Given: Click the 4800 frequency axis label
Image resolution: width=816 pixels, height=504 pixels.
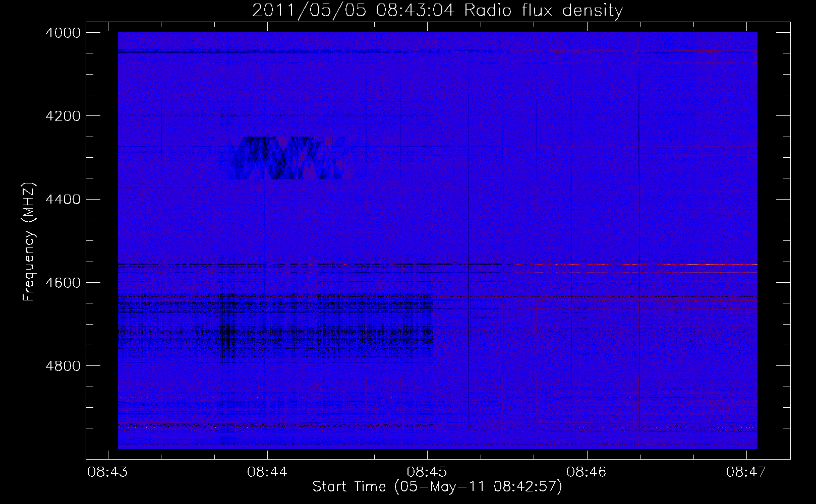Looking at the screenshot, I should pyautogui.click(x=63, y=366).
